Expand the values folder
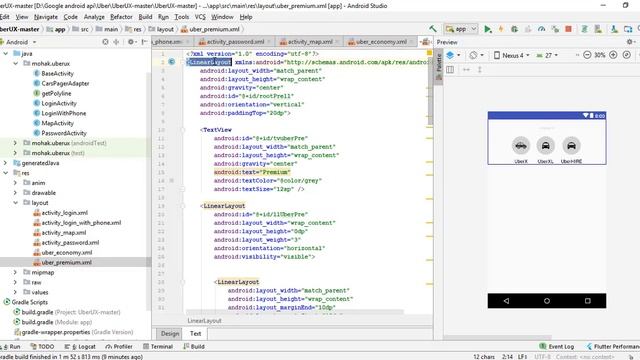The image size is (640, 360). coord(15,292)
